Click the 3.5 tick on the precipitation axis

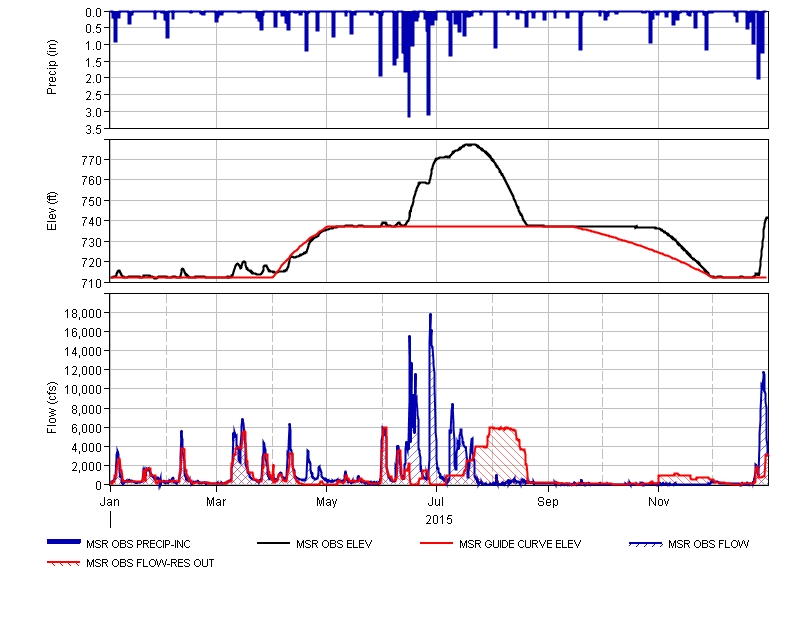click(94, 128)
